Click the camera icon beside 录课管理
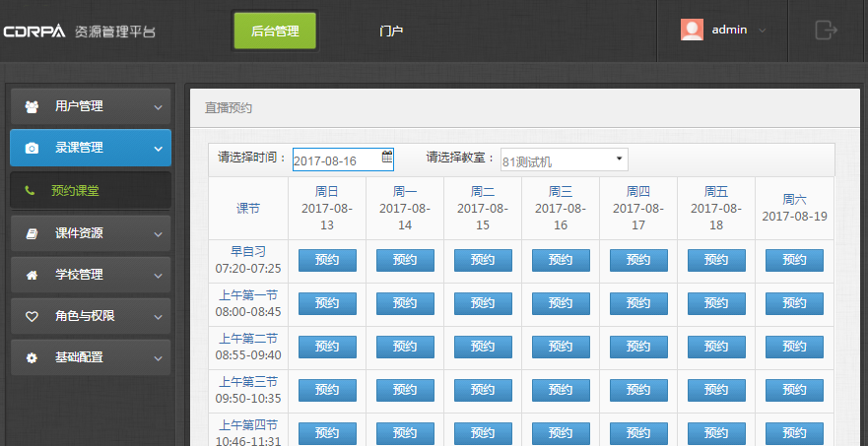The height and width of the screenshot is (446, 868). coord(32,148)
